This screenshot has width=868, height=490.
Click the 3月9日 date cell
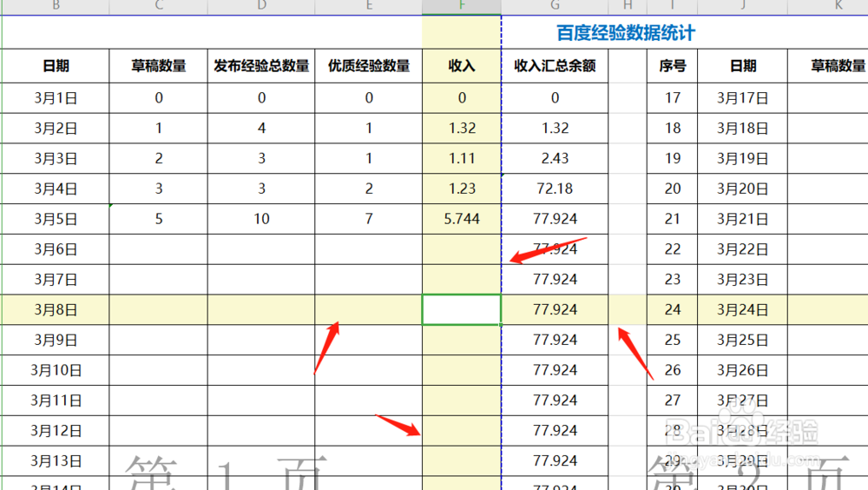pos(56,340)
